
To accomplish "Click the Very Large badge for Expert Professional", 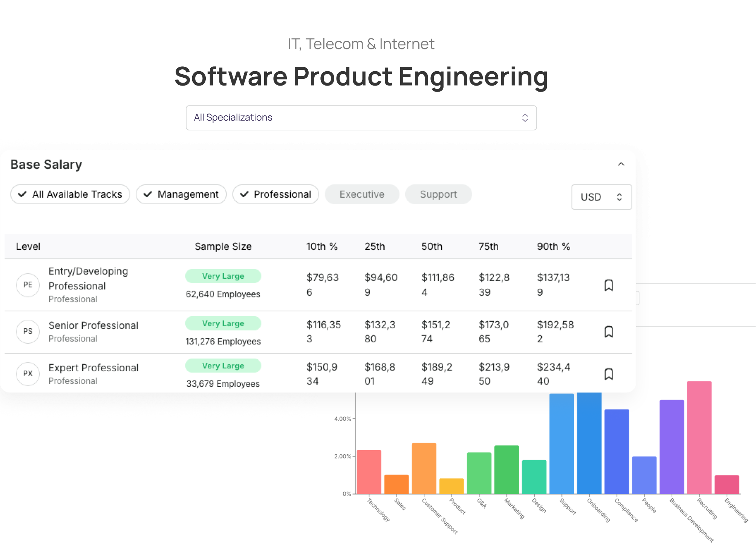I will (x=223, y=366).
